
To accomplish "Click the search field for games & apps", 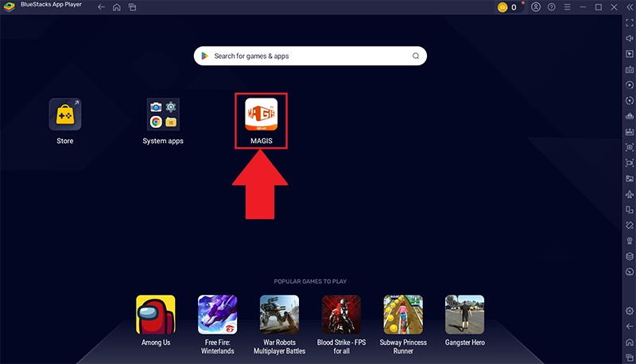I will click(310, 56).
